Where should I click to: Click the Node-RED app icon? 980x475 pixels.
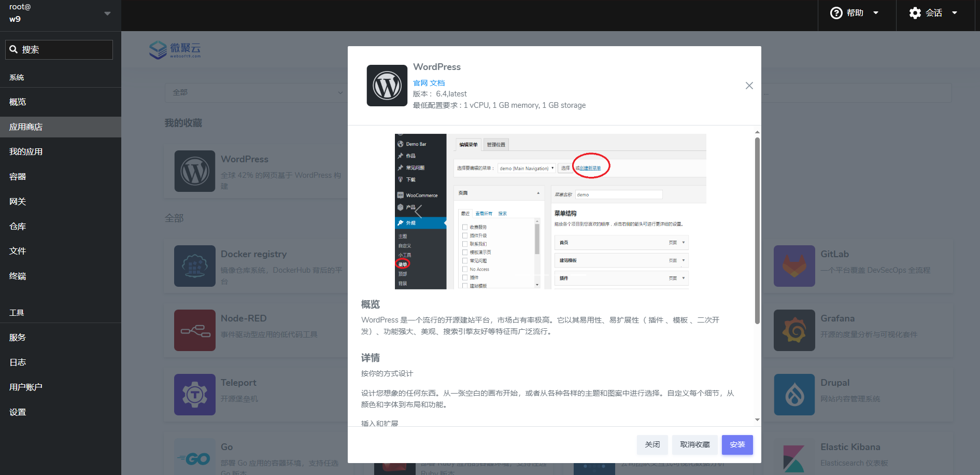pos(194,330)
